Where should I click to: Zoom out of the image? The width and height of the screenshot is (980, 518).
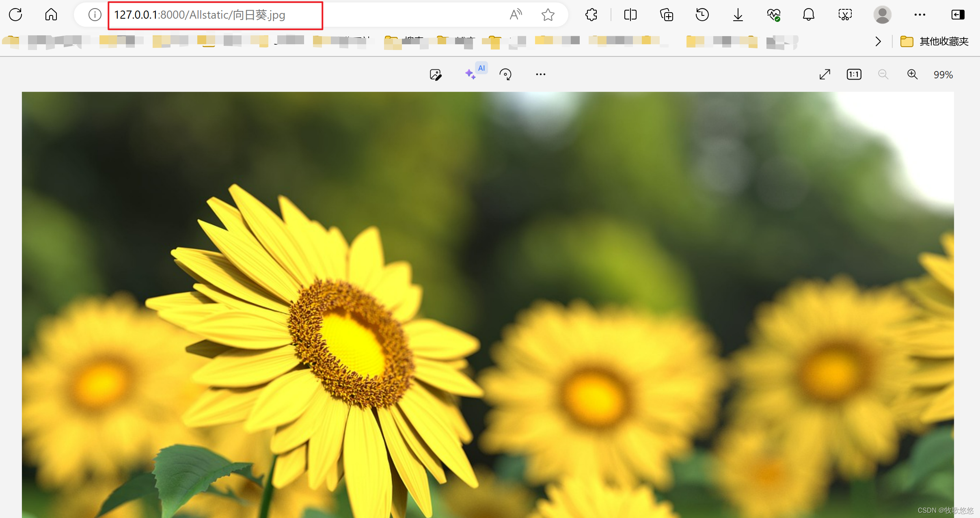click(x=883, y=75)
